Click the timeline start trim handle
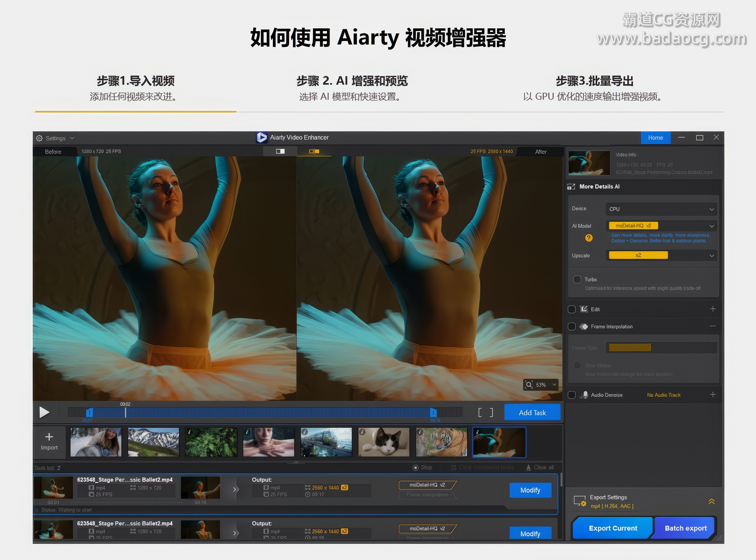Viewport: 756px width, 560px height. click(89, 412)
